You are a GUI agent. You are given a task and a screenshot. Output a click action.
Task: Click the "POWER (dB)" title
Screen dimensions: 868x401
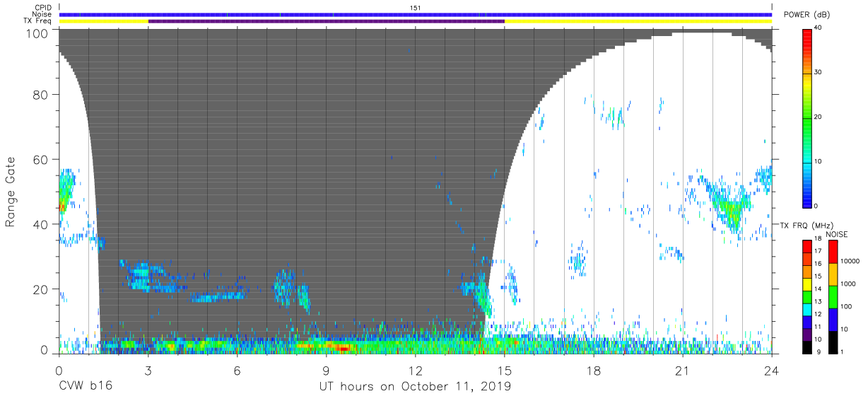click(805, 16)
